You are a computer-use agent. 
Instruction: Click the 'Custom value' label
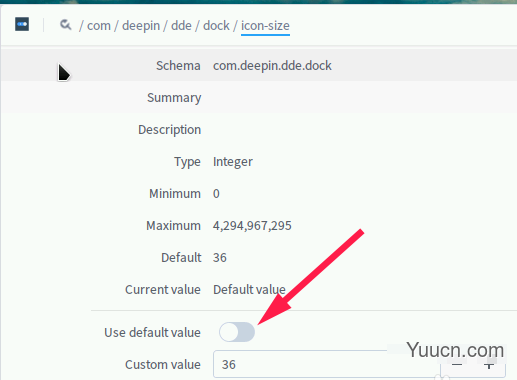click(163, 365)
